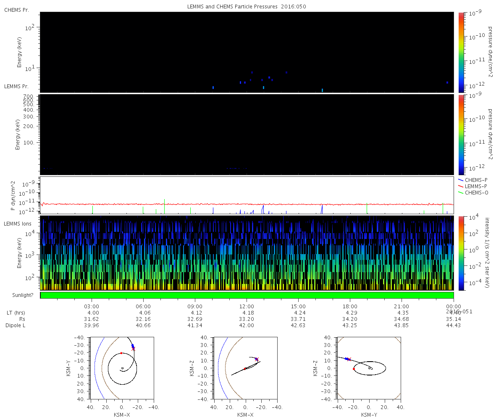Viewport: 504px width, 420px height.
Task: Select the LEMMS-P legend entry
Action: (x=476, y=186)
